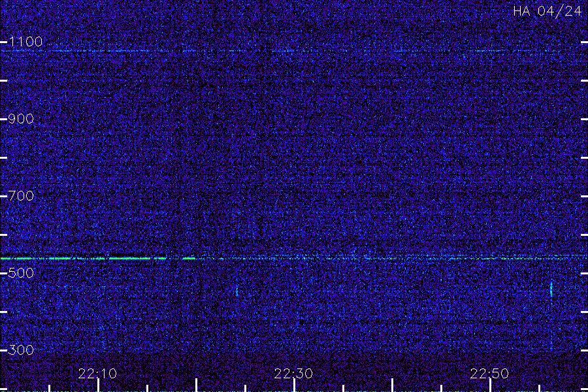Viewport: 588px width, 392px height.
Task: Click the 22:10 time axis label
Action: [x=97, y=374]
